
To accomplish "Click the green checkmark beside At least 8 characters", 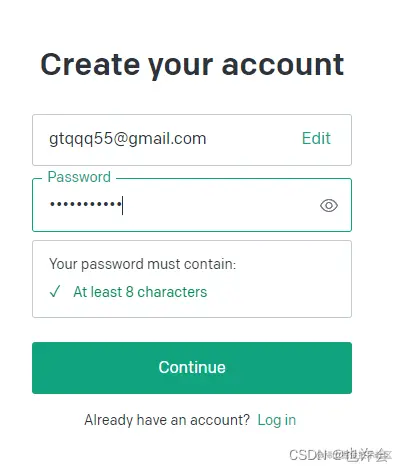I will [55, 291].
